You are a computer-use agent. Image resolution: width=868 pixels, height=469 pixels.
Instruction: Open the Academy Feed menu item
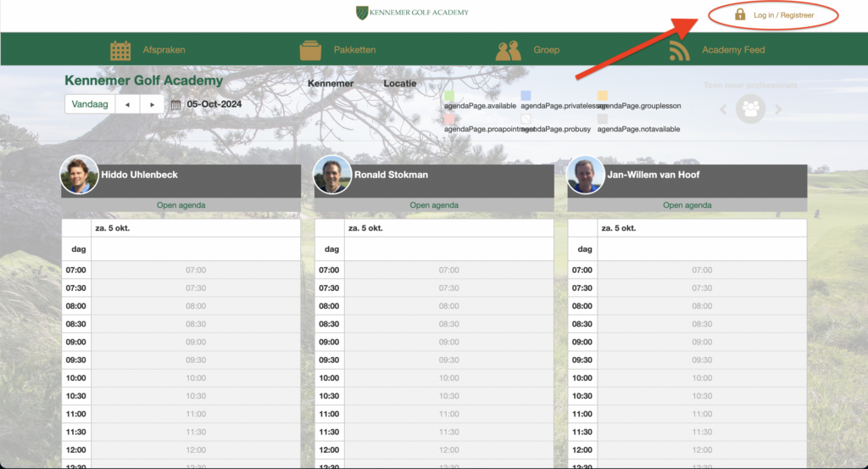[733, 50]
